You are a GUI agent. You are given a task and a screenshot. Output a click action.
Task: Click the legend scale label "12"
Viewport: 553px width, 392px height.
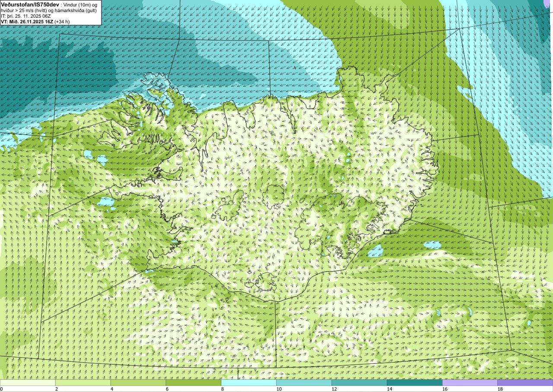pyautogui.click(x=334, y=389)
